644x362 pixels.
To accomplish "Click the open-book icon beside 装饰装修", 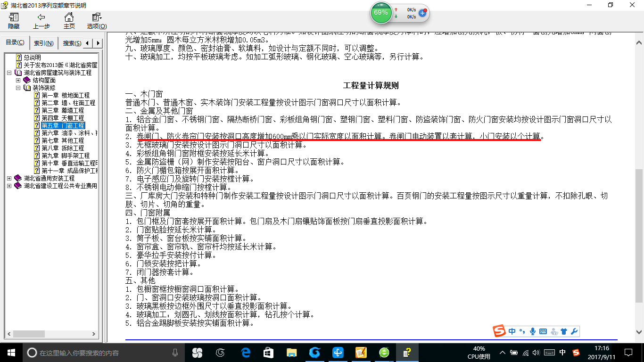I will [27, 88].
